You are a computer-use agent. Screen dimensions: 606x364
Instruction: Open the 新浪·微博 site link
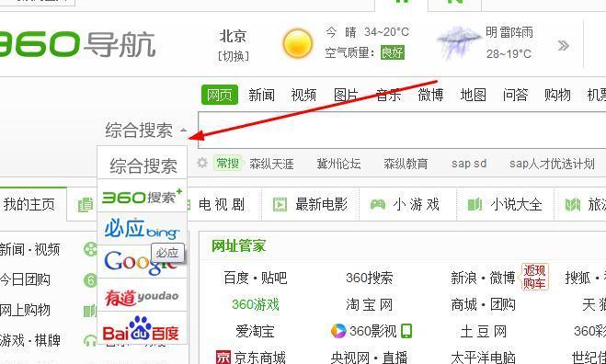(x=483, y=278)
